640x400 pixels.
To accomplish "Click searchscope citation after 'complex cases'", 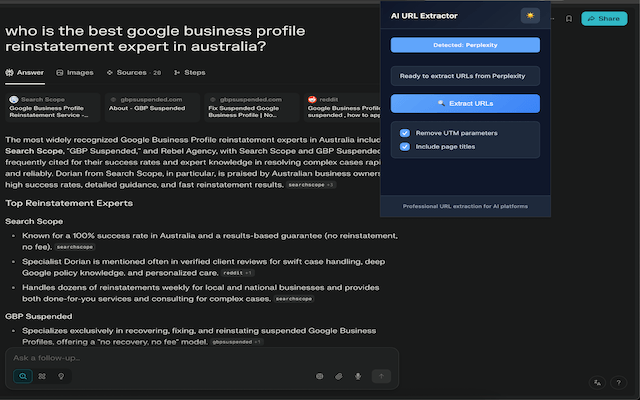I will [x=293, y=299].
